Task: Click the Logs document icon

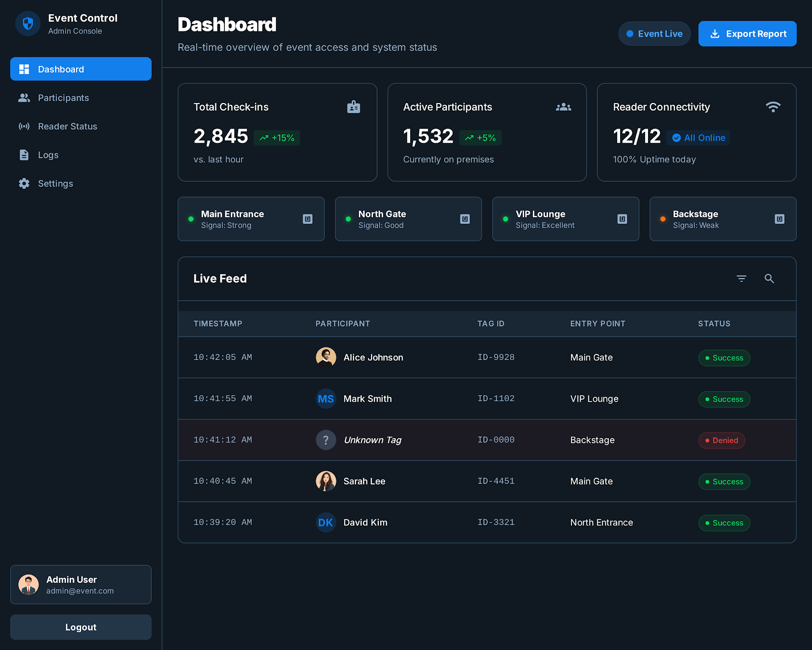Action: 24,155
